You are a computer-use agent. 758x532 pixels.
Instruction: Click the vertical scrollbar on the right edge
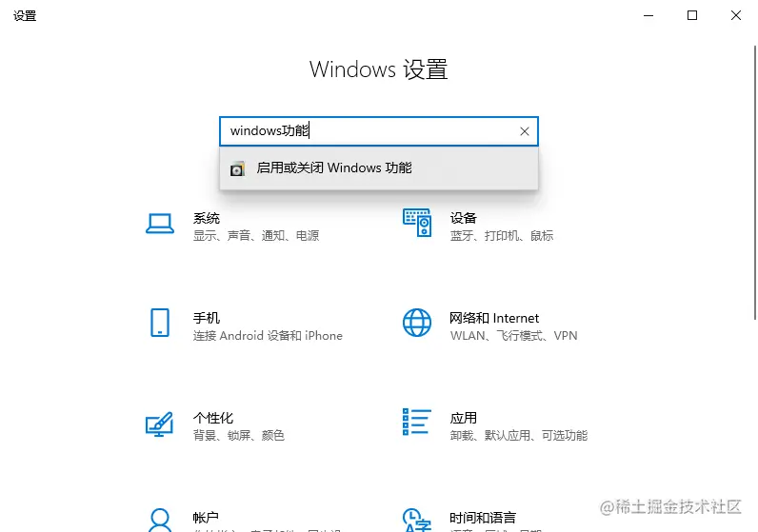(x=755, y=183)
